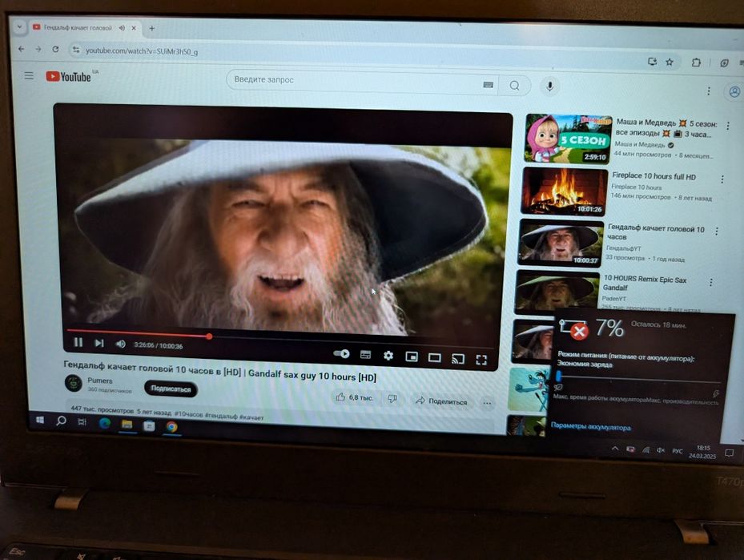Click the youtube.com URL address bar
Viewport: 744px width, 560px height.
pyautogui.click(x=142, y=50)
